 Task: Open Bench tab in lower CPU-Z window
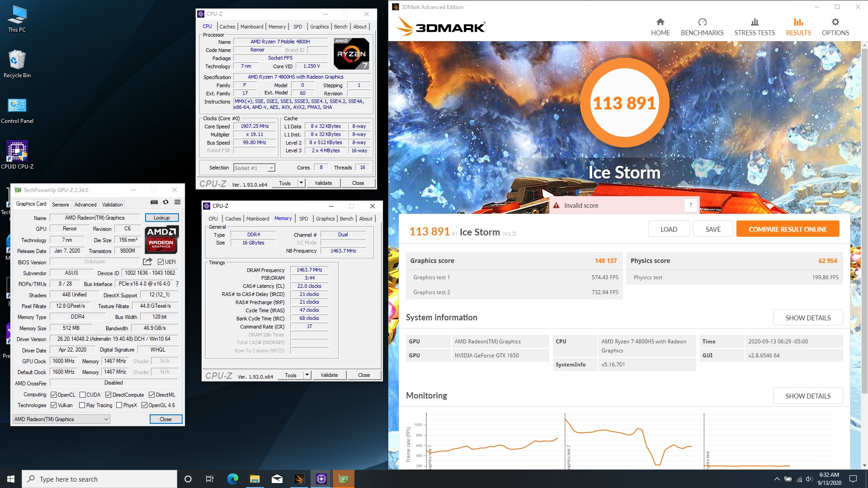[x=346, y=219]
